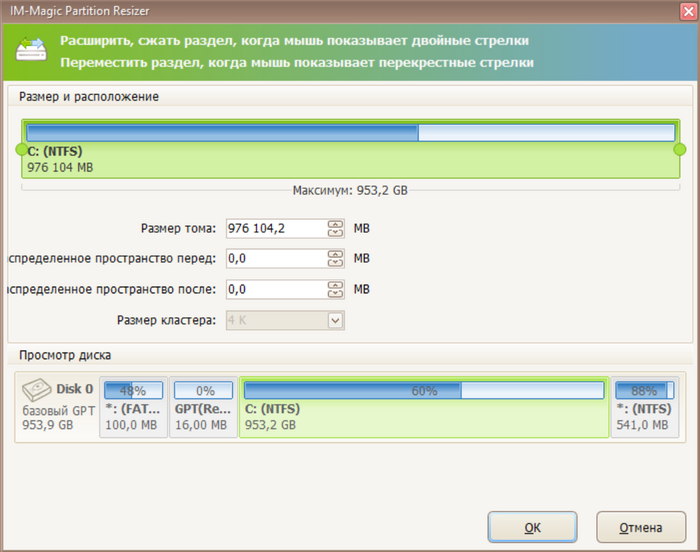This screenshot has width=700, height=552.
Task: Close the IM-Magic Partition Resizer window
Action: (x=688, y=11)
